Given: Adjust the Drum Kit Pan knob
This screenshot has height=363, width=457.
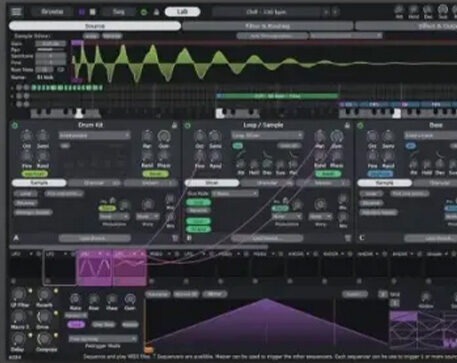Looking at the screenshot, I should 147,136.
